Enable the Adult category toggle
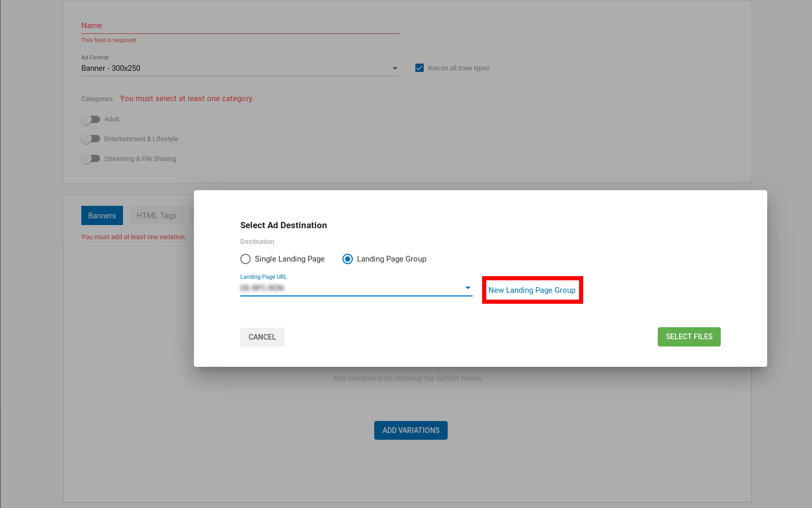The height and width of the screenshot is (508, 812). click(x=91, y=119)
